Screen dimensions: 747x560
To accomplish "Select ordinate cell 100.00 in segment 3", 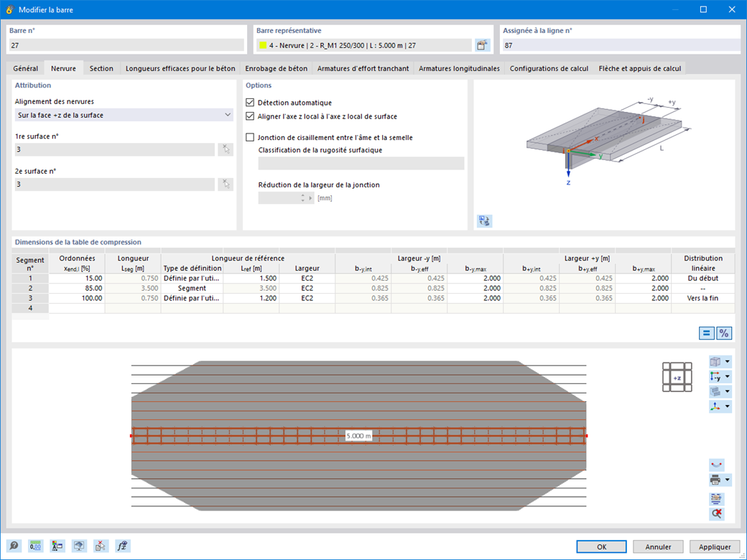I will (x=77, y=298).
